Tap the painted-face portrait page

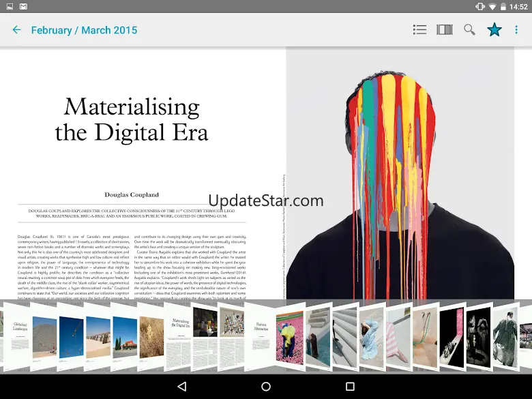(x=400, y=173)
